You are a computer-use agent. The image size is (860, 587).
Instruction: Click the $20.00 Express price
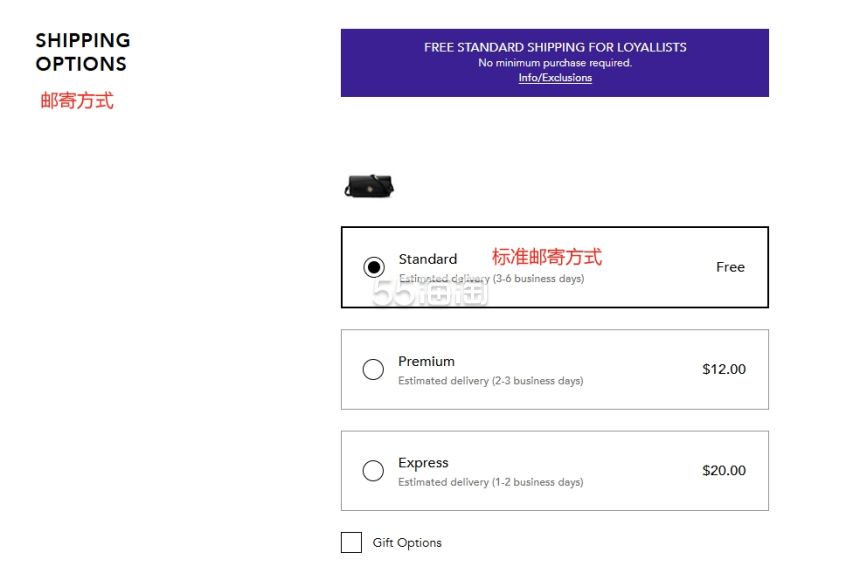click(724, 470)
